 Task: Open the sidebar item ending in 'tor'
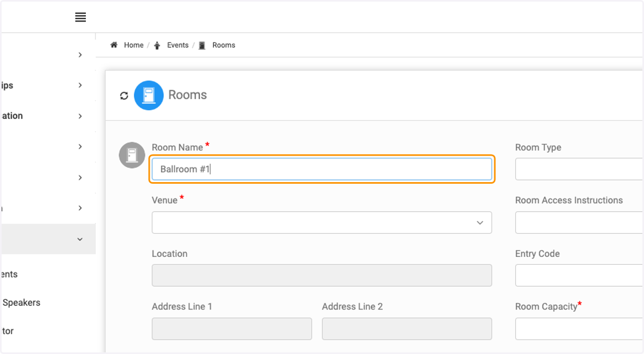8,331
